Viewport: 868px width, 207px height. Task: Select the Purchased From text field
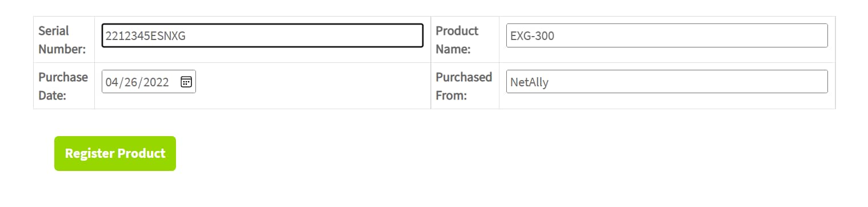pyautogui.click(x=667, y=82)
